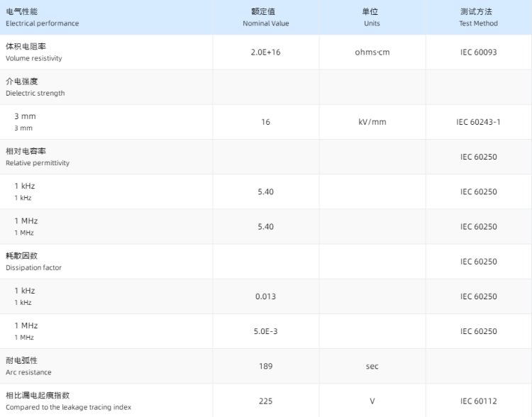
Task: Select the kV/mm unit cell
Action: coord(372,122)
